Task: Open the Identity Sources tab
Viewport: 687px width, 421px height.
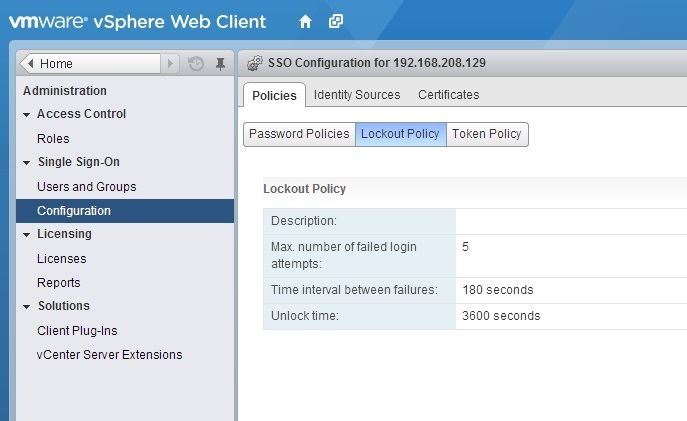Action: click(357, 95)
